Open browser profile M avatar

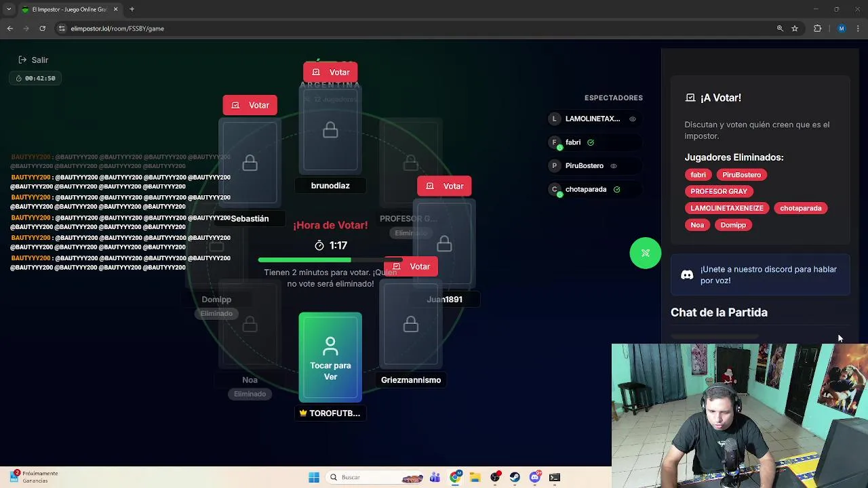[842, 28]
